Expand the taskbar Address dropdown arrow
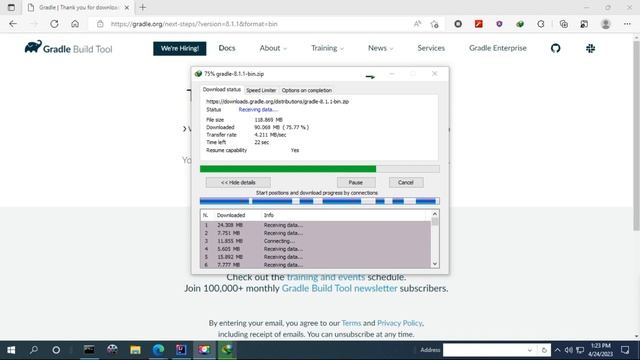The height and width of the screenshot is (360, 640). (530, 350)
